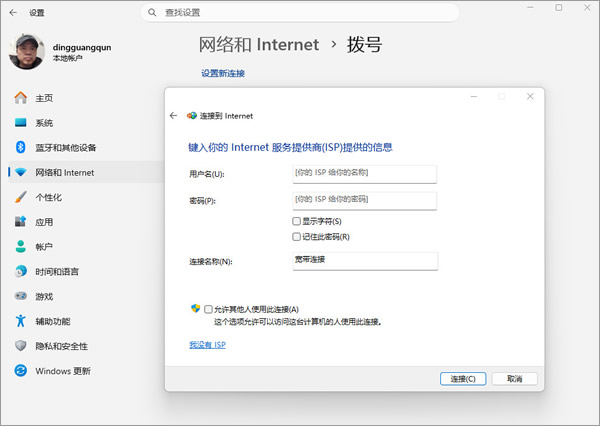Open the 游戏 gaming settings page

coord(44,296)
